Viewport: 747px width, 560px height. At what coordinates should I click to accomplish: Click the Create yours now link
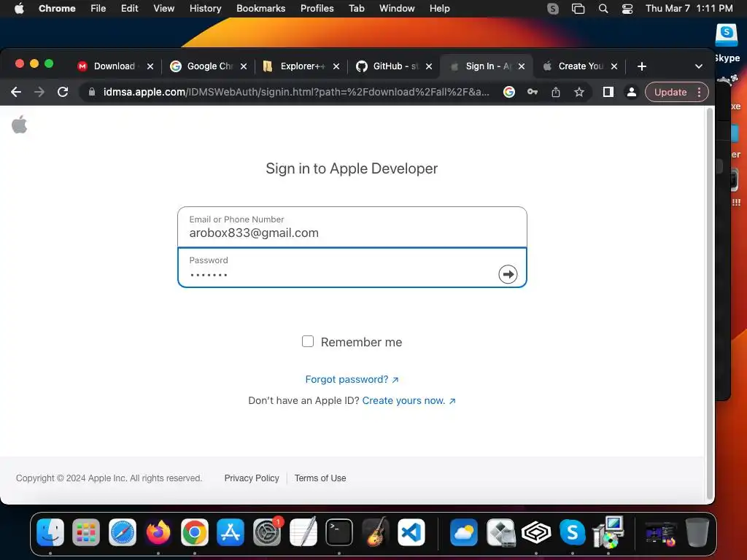tap(409, 400)
